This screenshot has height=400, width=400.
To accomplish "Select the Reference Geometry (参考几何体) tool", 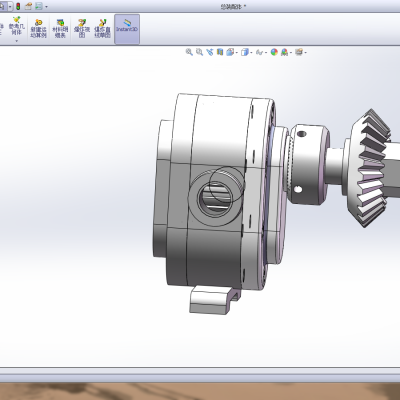I will click(x=16, y=26).
